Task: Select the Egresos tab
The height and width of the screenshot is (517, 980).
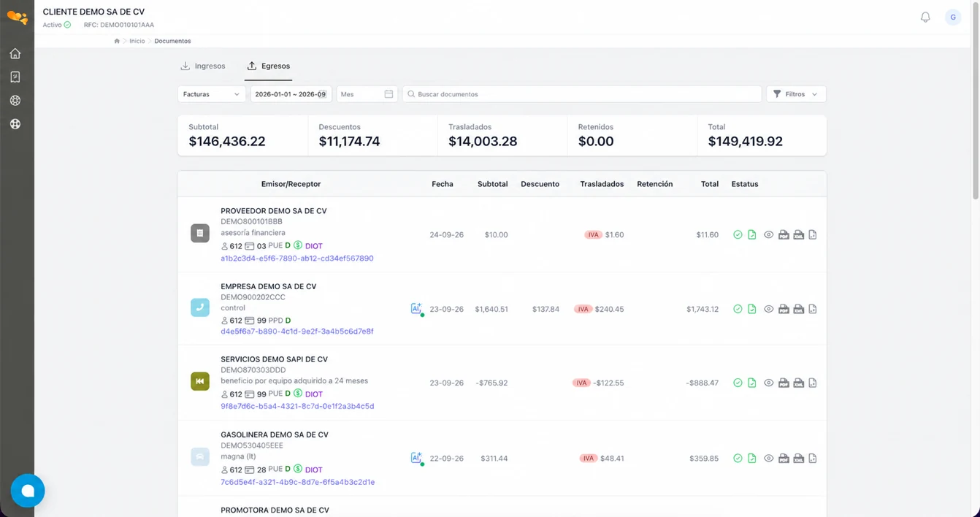Action: [269, 66]
